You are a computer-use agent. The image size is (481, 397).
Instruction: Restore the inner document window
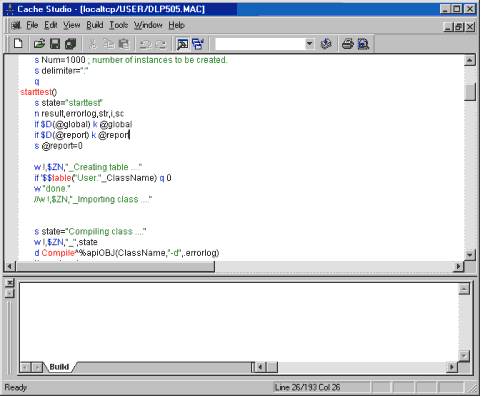point(459,27)
